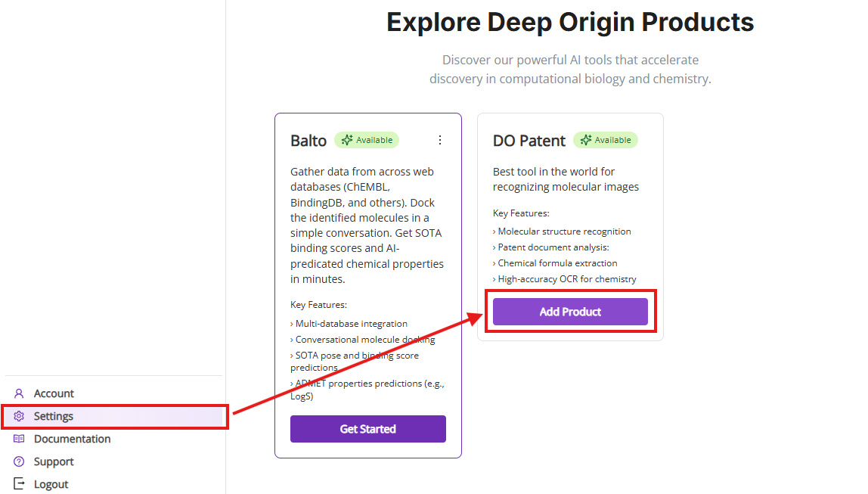Click the Balto card title
This screenshot has height=494, width=868.
pos(308,141)
